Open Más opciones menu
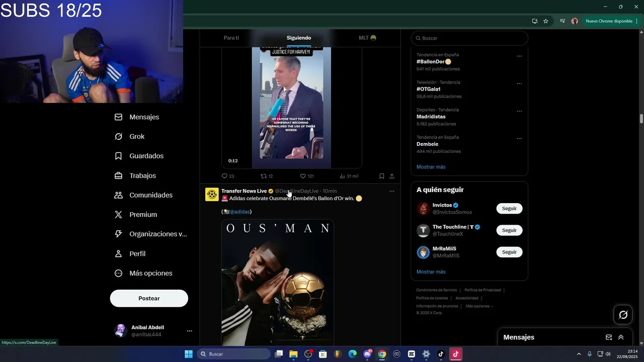Viewport: 644px width, 362px height. pos(143,273)
